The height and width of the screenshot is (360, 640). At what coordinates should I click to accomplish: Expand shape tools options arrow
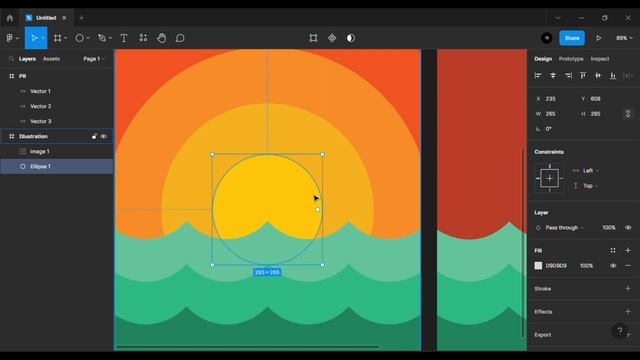click(88, 38)
